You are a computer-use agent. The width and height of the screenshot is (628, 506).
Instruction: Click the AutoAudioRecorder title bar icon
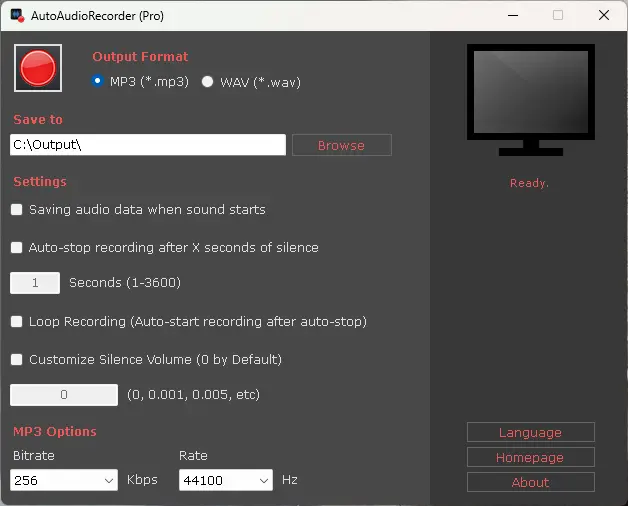click(17, 15)
